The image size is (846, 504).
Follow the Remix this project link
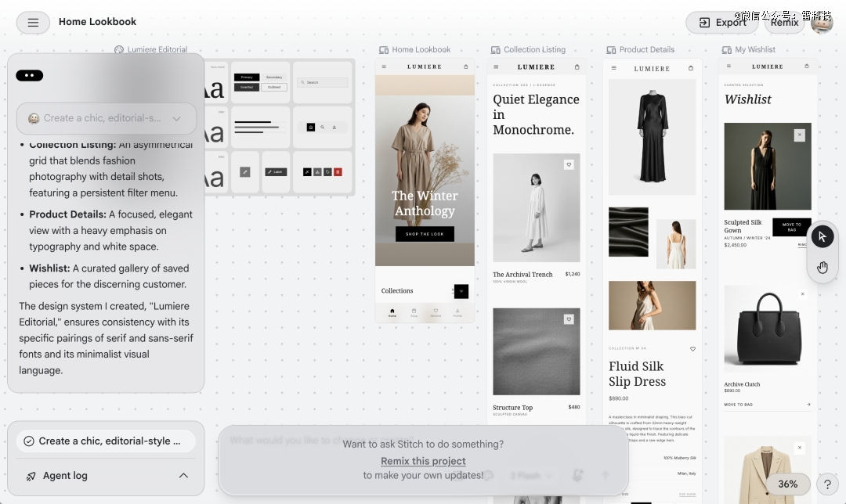tap(423, 461)
